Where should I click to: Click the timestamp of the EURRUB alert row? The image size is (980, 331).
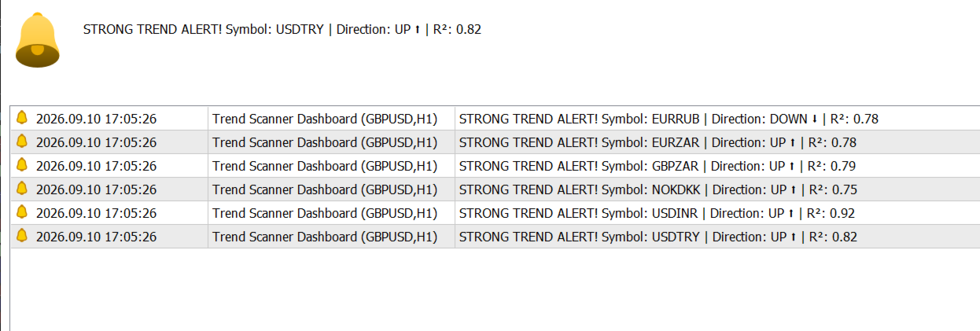point(96,120)
